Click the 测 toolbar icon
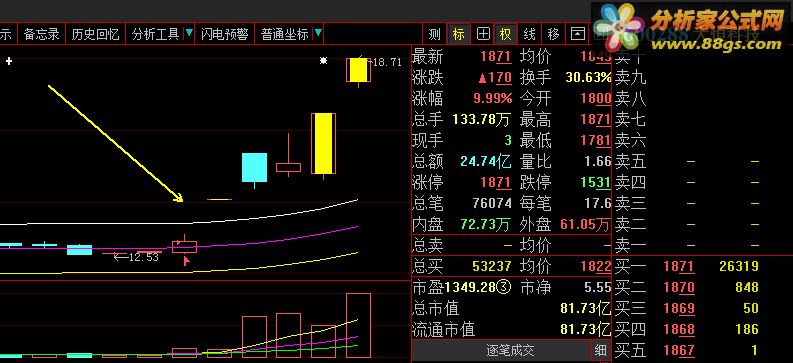This screenshot has width=793, height=363. coord(434,34)
